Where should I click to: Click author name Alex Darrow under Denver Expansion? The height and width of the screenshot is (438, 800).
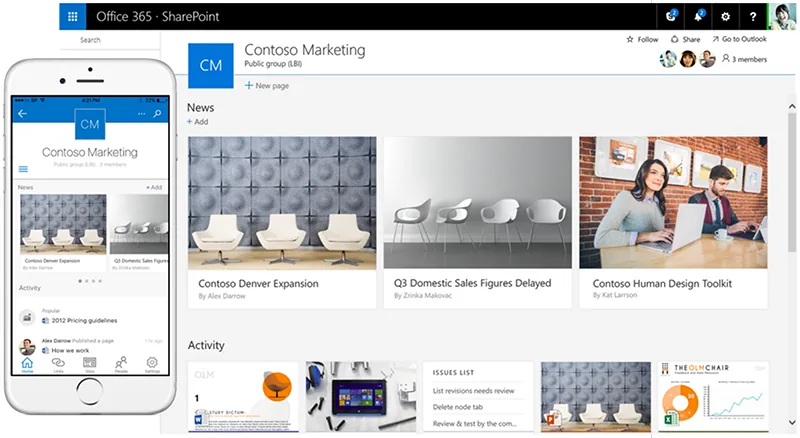pyautogui.click(x=227, y=296)
